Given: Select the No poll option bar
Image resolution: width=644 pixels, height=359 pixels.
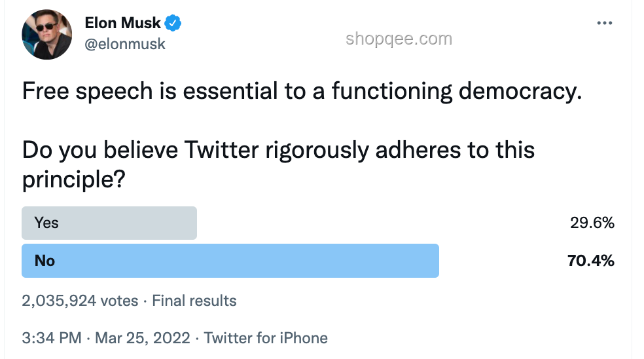Looking at the screenshot, I should [230, 261].
